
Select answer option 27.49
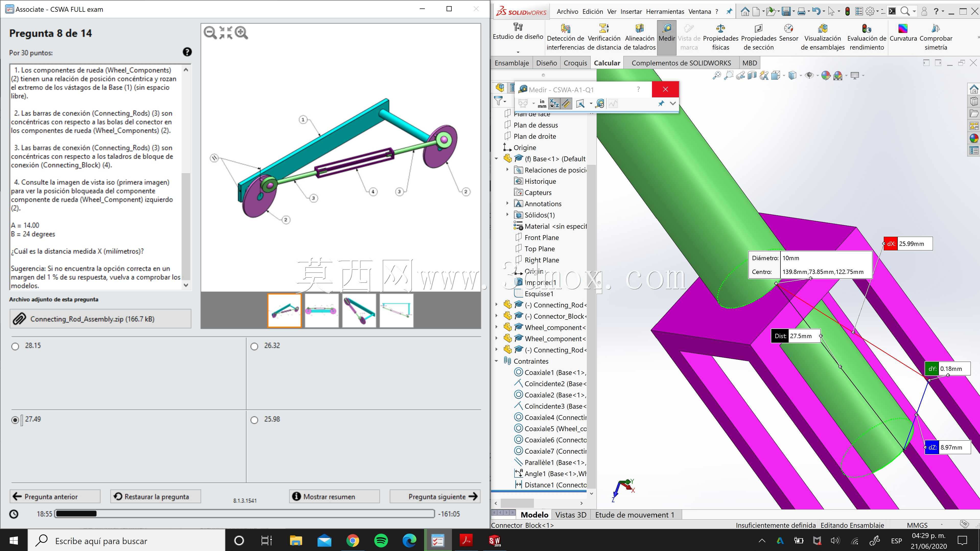15,420
